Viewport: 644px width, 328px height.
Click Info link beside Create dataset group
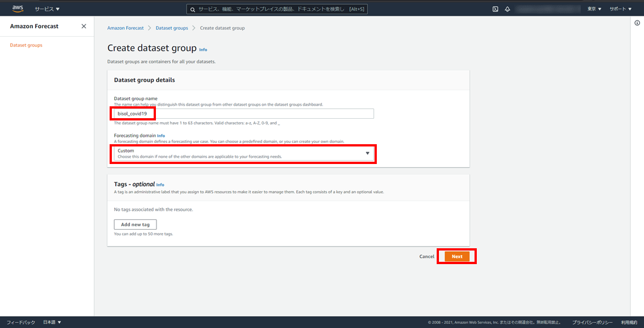(203, 50)
